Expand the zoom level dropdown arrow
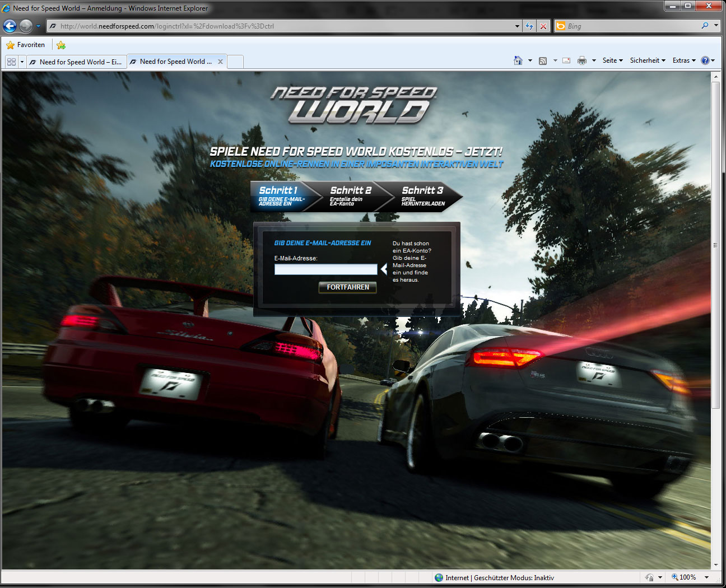Image resolution: width=726 pixels, height=588 pixels. click(x=707, y=577)
